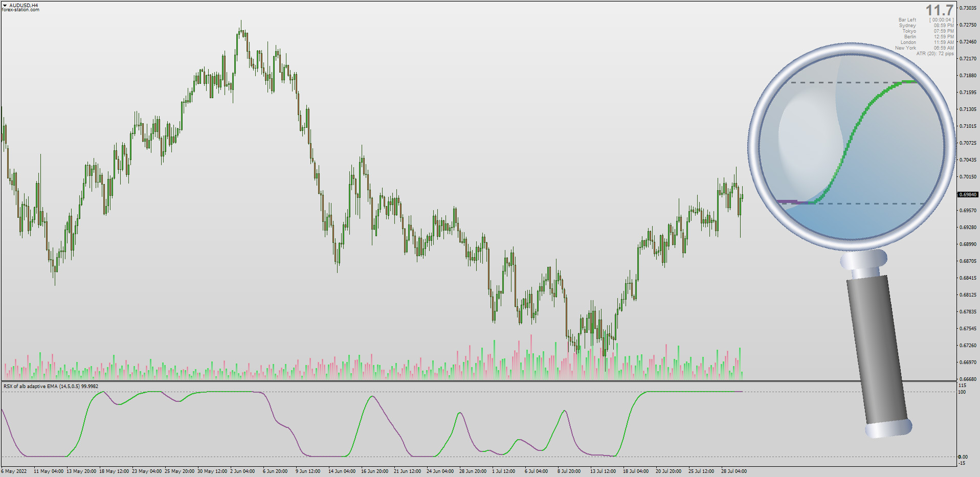Click the 13 Jul 12:00 time label
The width and height of the screenshot is (980, 477).
(x=603, y=471)
